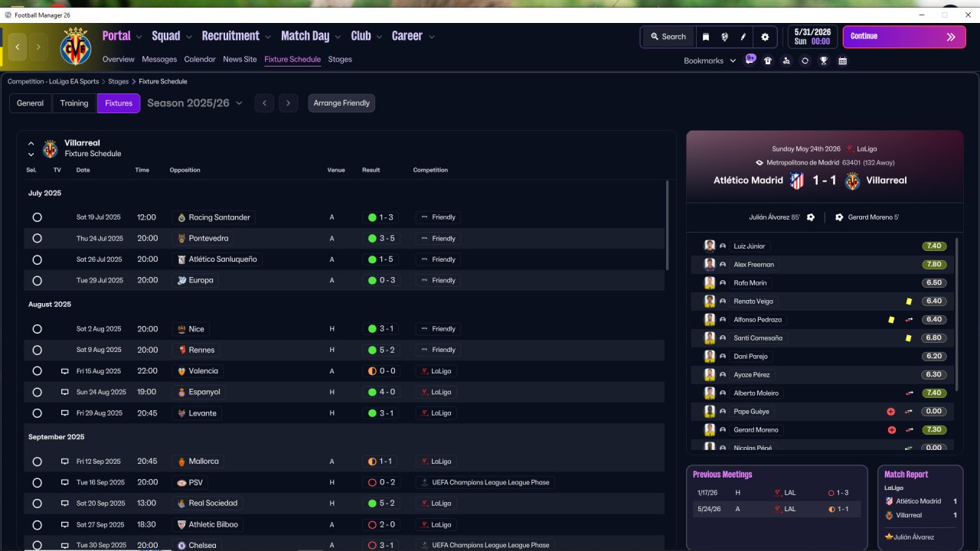Click the Arrange Friendly button

341,103
